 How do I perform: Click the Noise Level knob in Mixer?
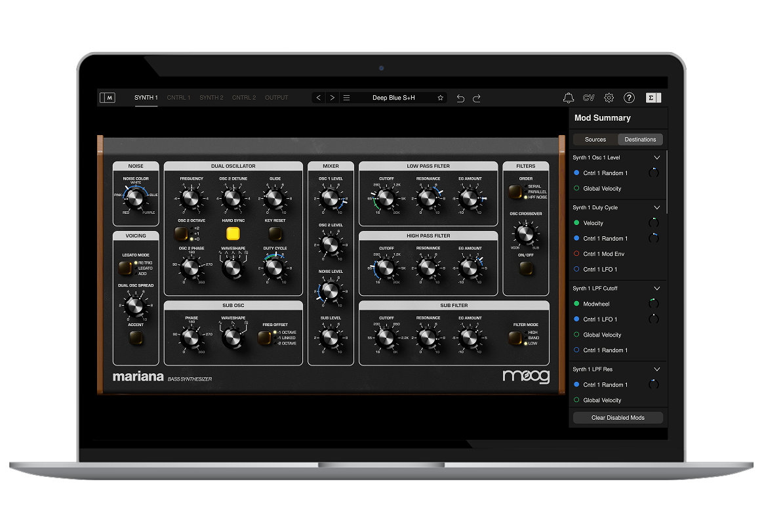tap(331, 291)
